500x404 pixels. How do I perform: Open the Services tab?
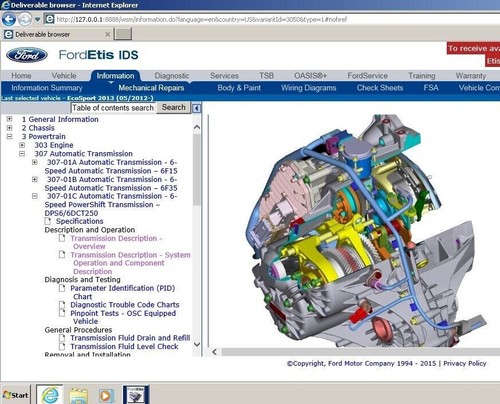coord(224,76)
